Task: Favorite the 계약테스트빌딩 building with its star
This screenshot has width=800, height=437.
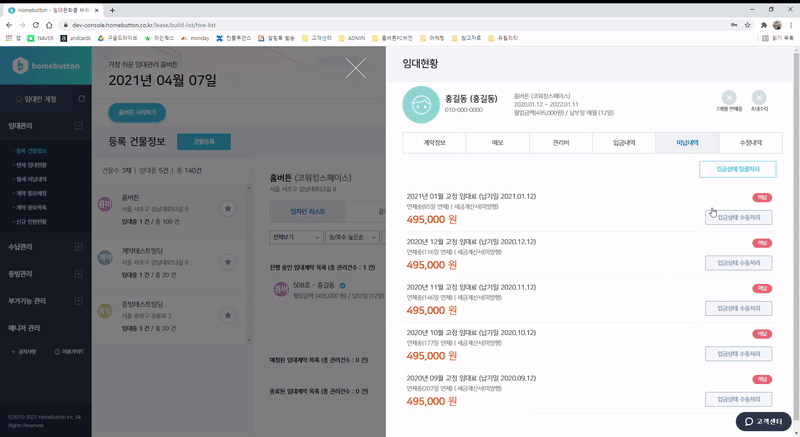Action: [x=228, y=262]
